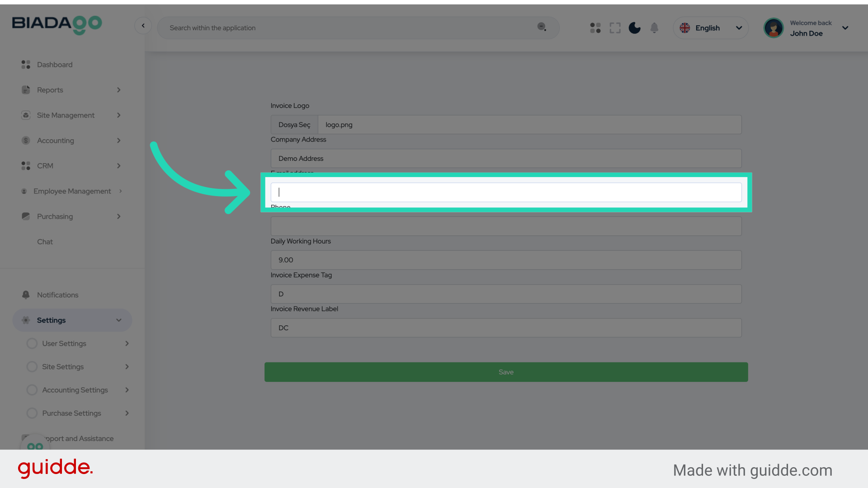Image resolution: width=868 pixels, height=488 pixels.
Task: Toggle fullscreen mode icon
Action: click(615, 28)
